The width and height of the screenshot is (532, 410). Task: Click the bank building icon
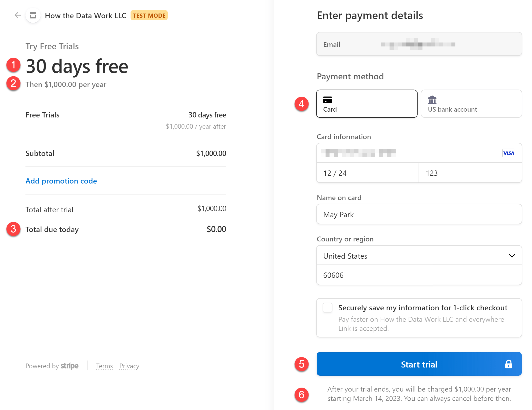(432, 100)
